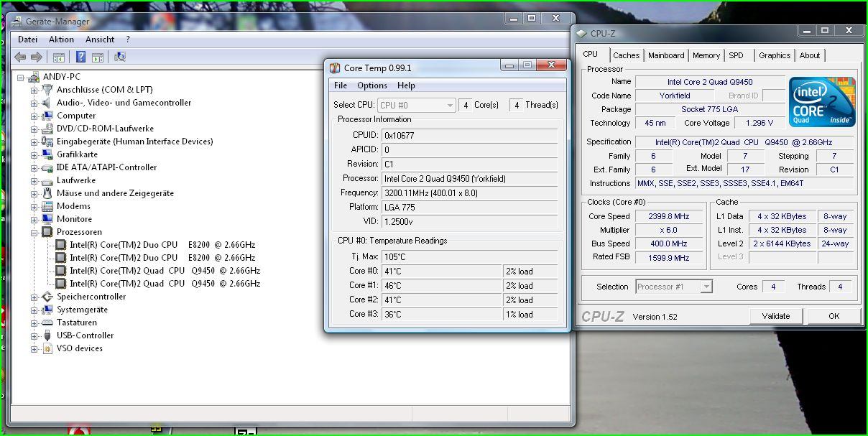Click the Core Temp title bar app icon
This screenshot has height=436, width=868.
(x=335, y=68)
